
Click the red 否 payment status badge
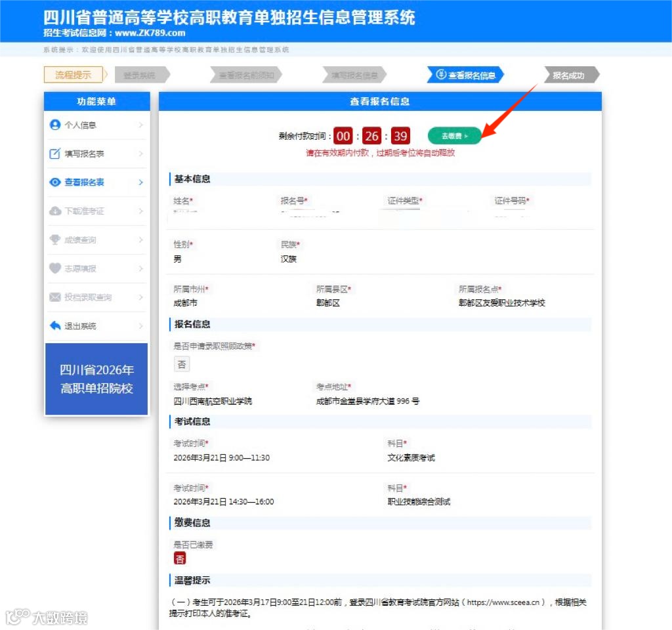click(x=180, y=558)
